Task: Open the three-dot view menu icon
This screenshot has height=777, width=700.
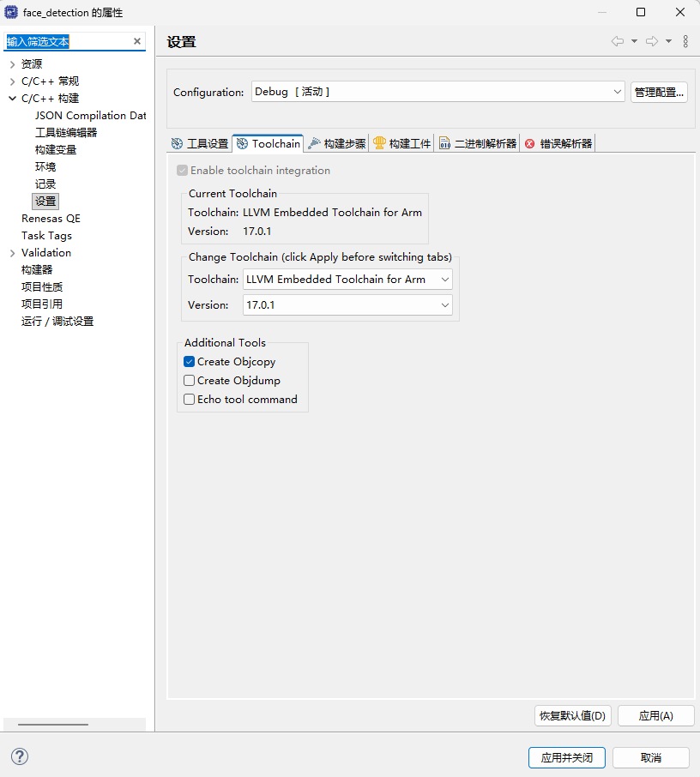Action: tap(685, 41)
